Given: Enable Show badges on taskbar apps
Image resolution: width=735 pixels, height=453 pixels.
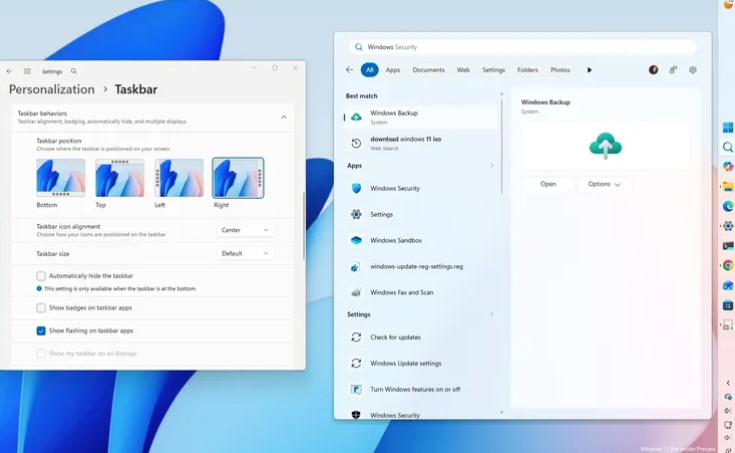Looking at the screenshot, I should tap(41, 308).
